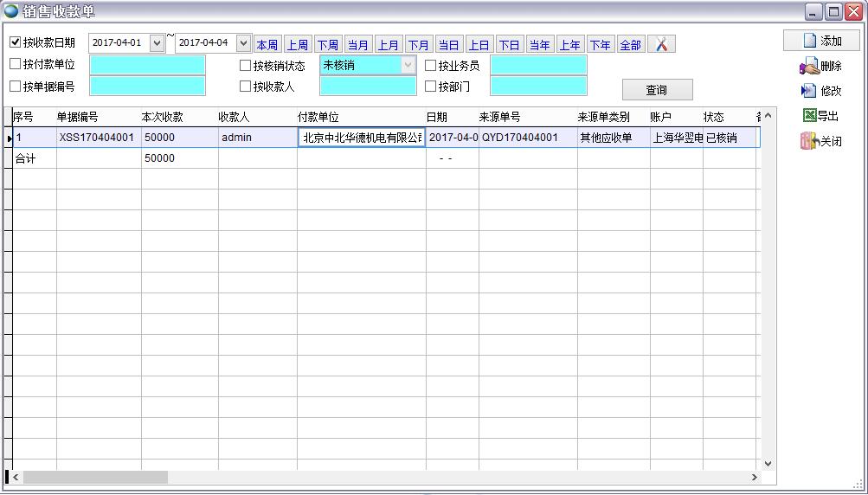The width and height of the screenshot is (868, 495).
Task: Uncheck the 按收款日期 checkbox
Action: point(16,42)
